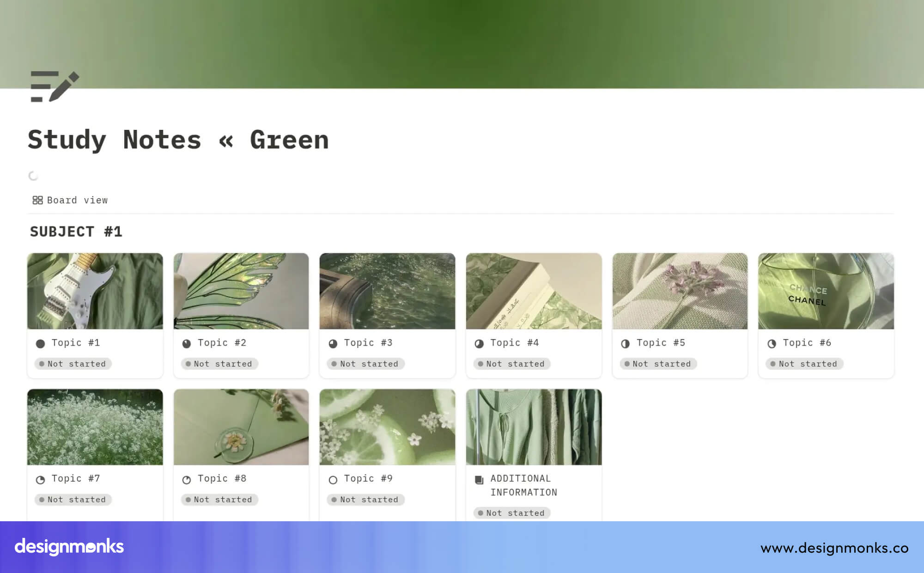Click the clock icon beside Topic #7
The width and height of the screenshot is (924, 573).
41,480
